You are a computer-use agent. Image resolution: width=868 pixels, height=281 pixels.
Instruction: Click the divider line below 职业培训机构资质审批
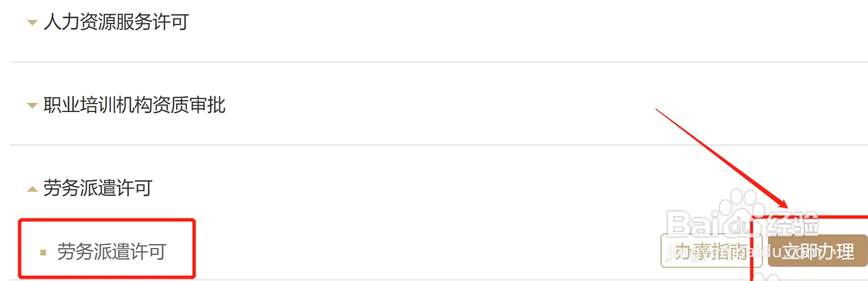pyautogui.click(x=438, y=145)
